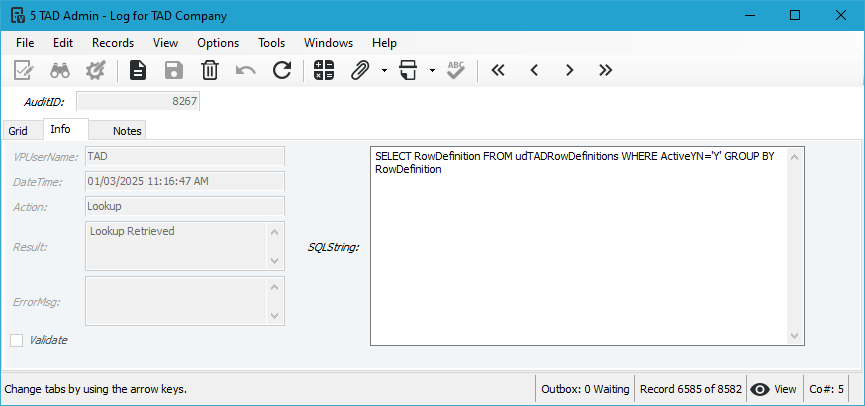Click the printer icon in toolbar
Screen dimensions: 865x406
coord(408,71)
